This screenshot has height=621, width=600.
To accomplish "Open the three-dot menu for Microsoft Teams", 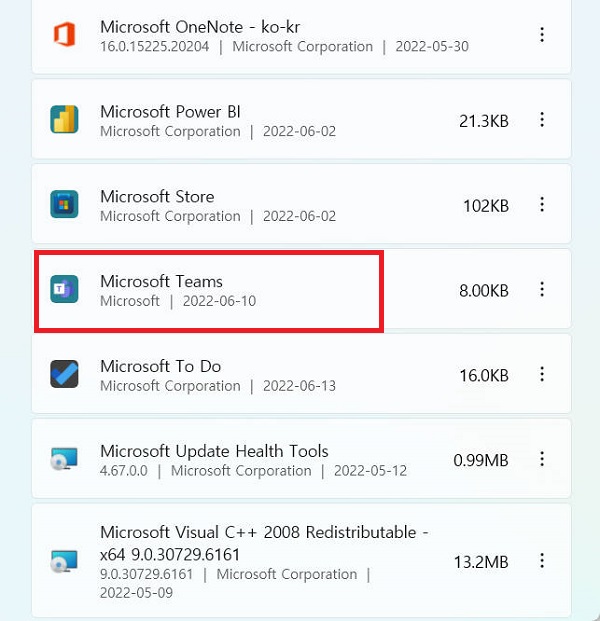I will tap(542, 289).
